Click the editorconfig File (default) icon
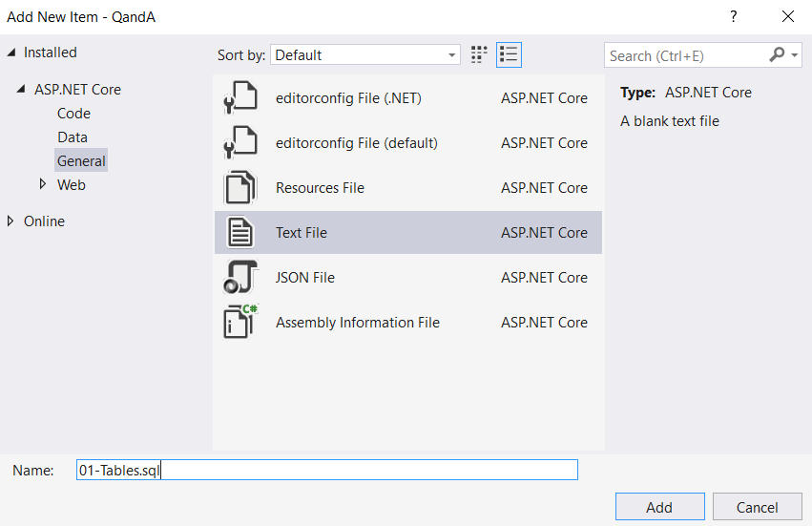This screenshot has width=812, height=526. pos(240,143)
